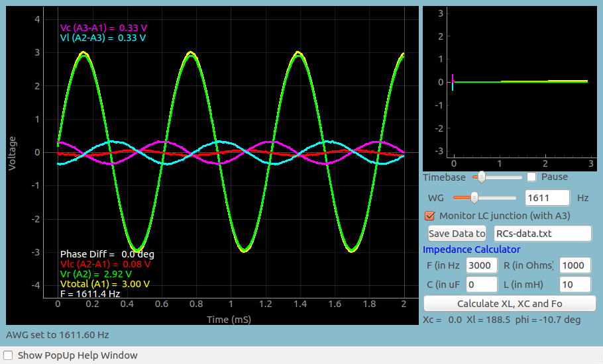The height and width of the screenshot is (364, 603).
Task: Focus the C (in uF) input box
Action: click(482, 285)
